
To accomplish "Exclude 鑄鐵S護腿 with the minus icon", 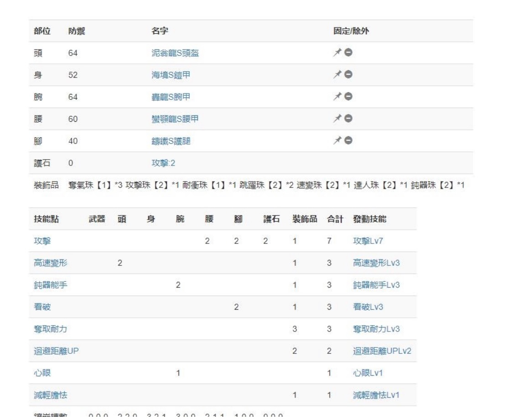I will pos(348,141).
